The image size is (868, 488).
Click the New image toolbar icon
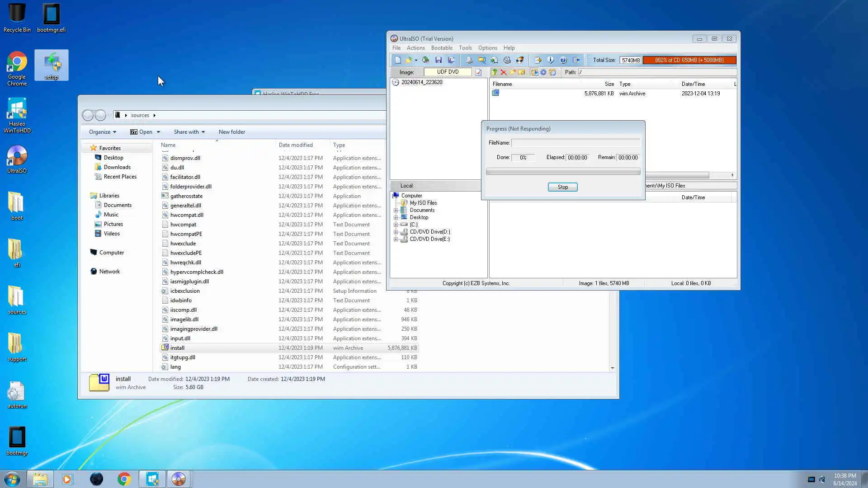pyautogui.click(x=398, y=60)
